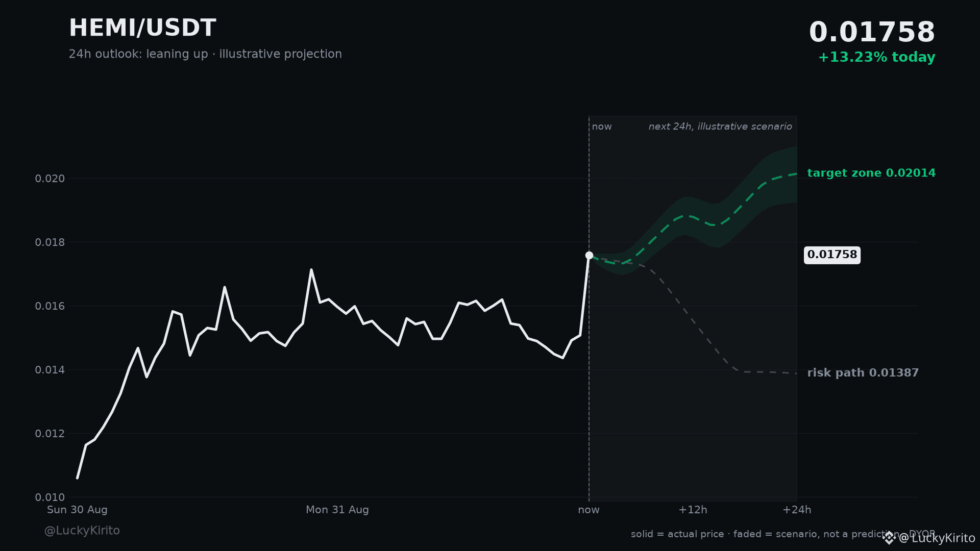
Task: Click the +13.23% today change text
Action: (876, 57)
